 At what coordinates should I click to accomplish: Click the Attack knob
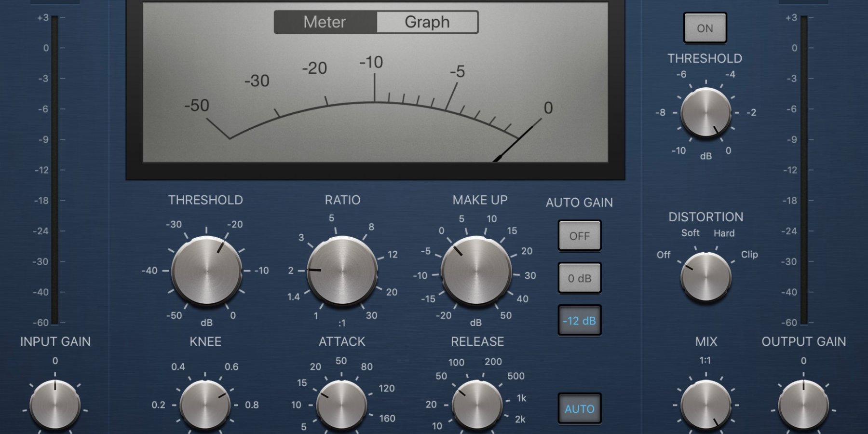pyautogui.click(x=341, y=405)
